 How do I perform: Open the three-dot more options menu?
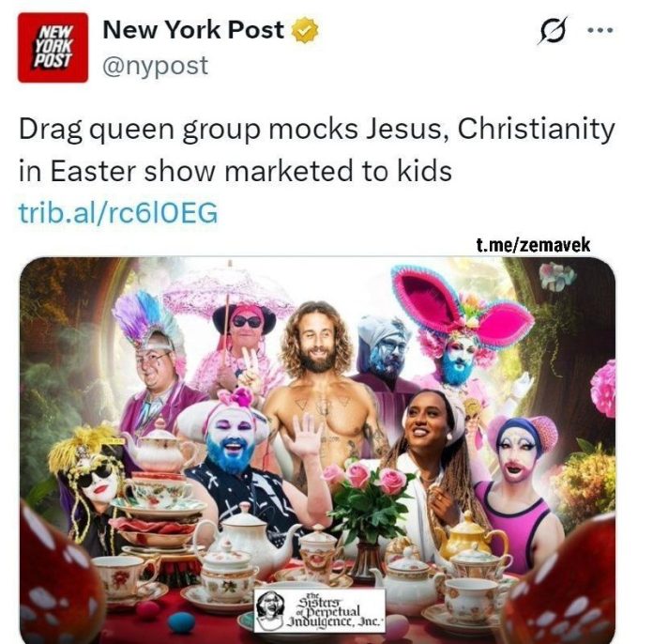tap(600, 30)
